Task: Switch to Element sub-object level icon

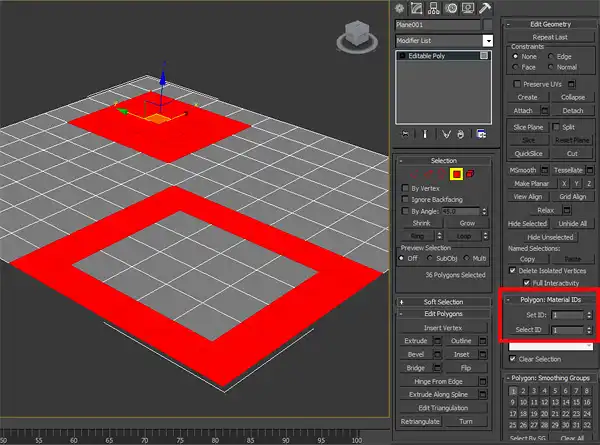Action: 470,174
